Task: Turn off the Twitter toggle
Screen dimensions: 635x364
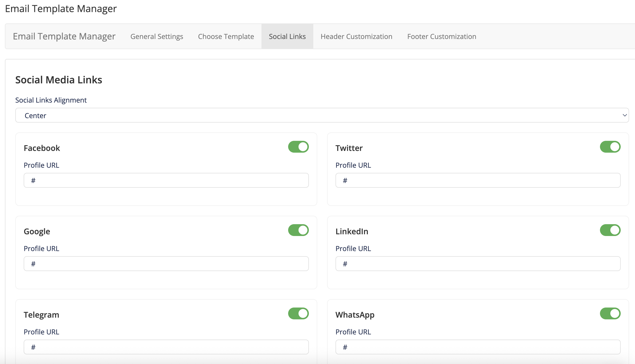Action: click(610, 147)
